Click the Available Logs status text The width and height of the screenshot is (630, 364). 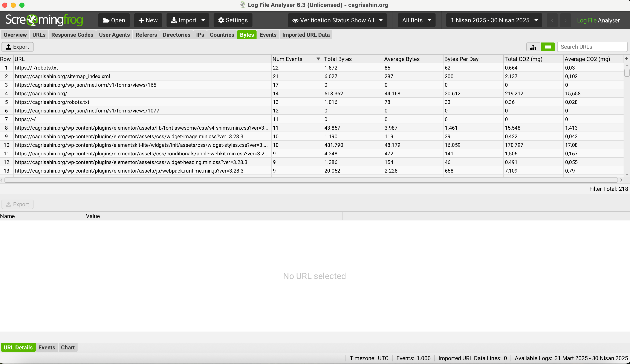point(571,358)
